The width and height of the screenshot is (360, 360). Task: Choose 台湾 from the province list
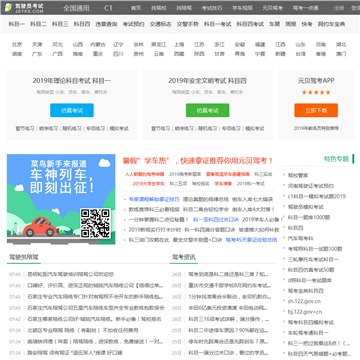pyautogui.click(x=300, y=54)
